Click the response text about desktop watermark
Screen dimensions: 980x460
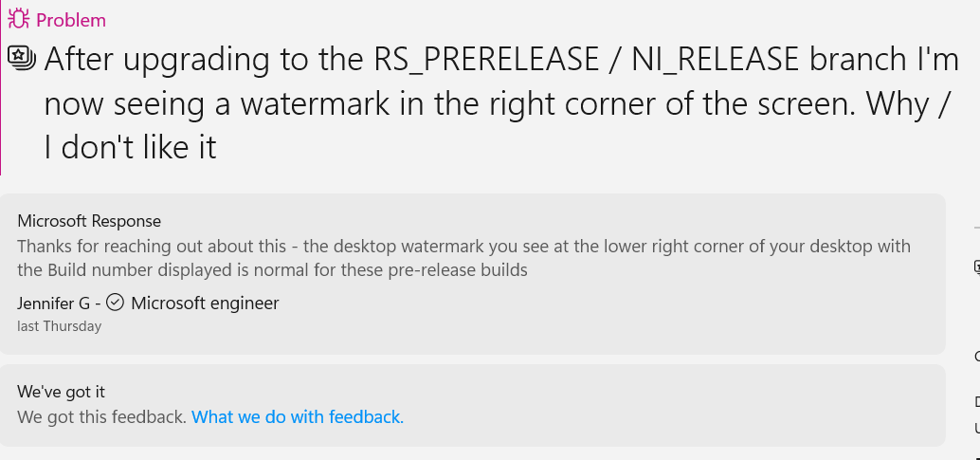[463, 258]
